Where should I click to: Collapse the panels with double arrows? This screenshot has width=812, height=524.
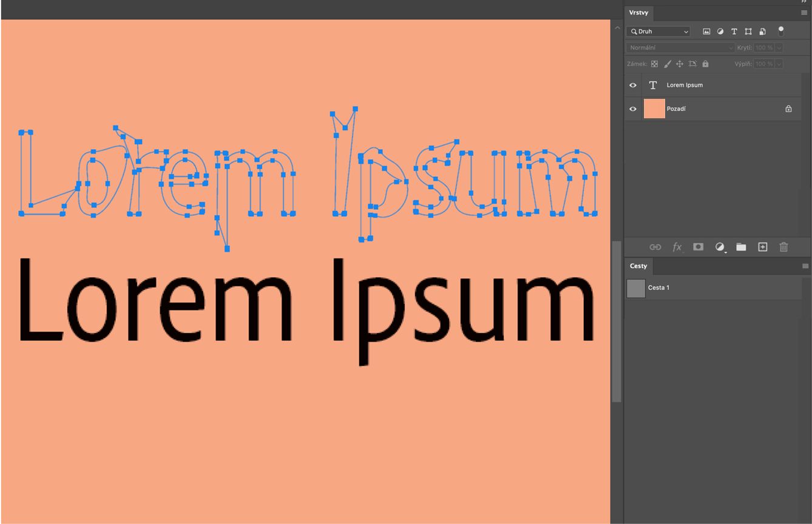point(804,2)
